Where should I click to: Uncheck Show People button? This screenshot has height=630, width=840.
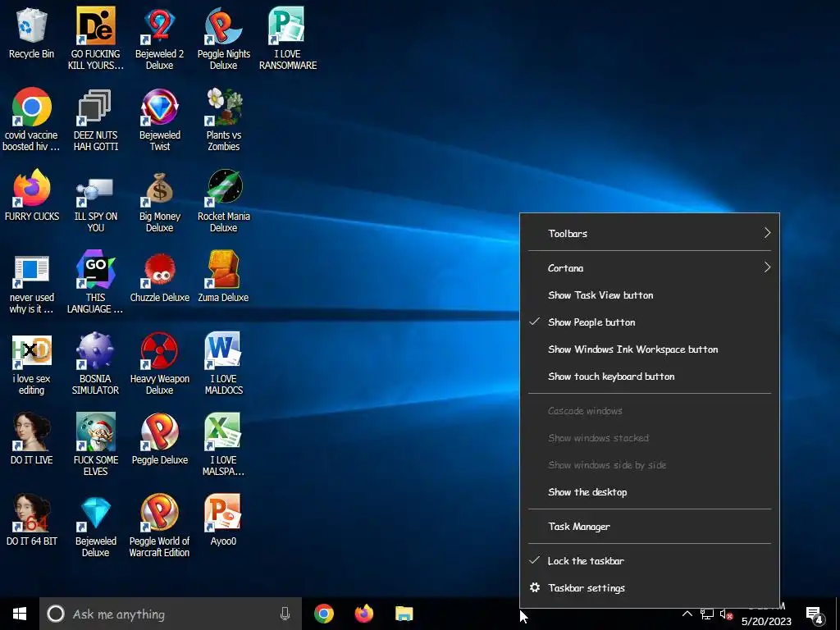650,322
